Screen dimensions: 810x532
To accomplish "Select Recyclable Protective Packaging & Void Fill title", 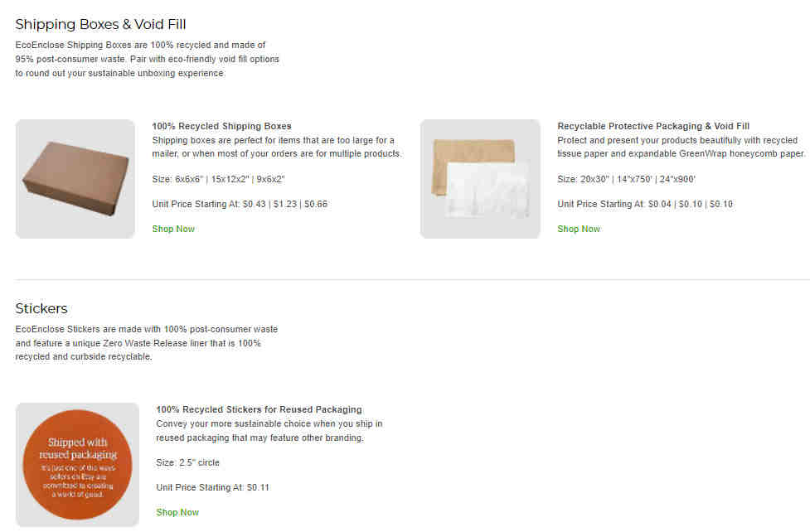I will click(x=653, y=126).
